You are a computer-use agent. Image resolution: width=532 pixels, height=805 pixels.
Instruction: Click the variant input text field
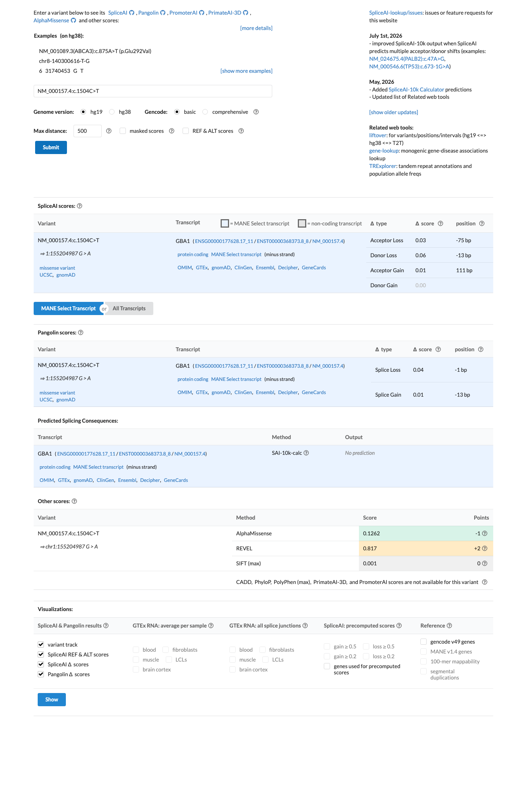pos(153,91)
